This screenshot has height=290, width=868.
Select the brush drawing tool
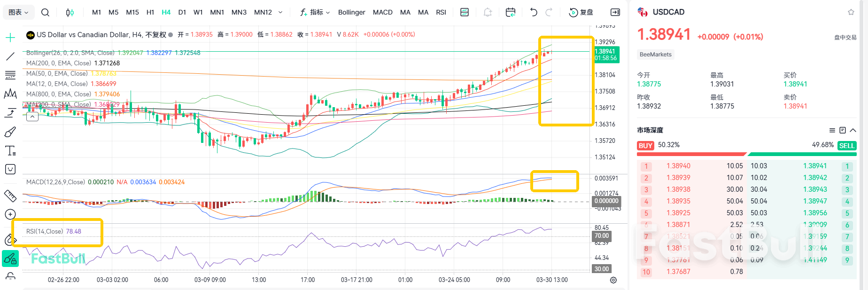(10, 132)
